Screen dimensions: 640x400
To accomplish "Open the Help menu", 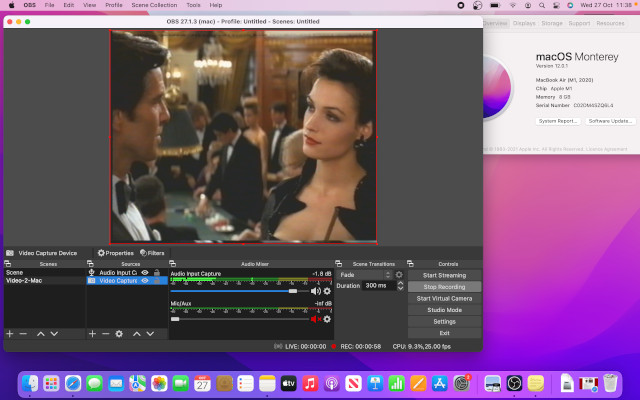I will (216, 5).
